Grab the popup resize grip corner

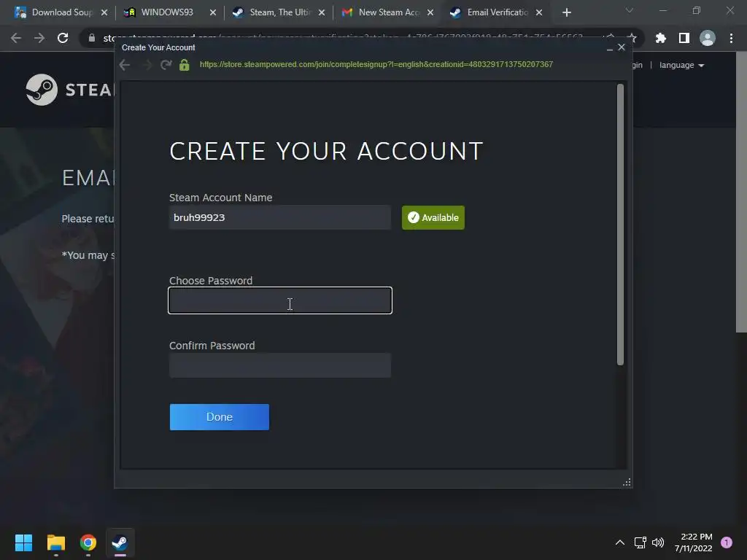click(x=627, y=483)
